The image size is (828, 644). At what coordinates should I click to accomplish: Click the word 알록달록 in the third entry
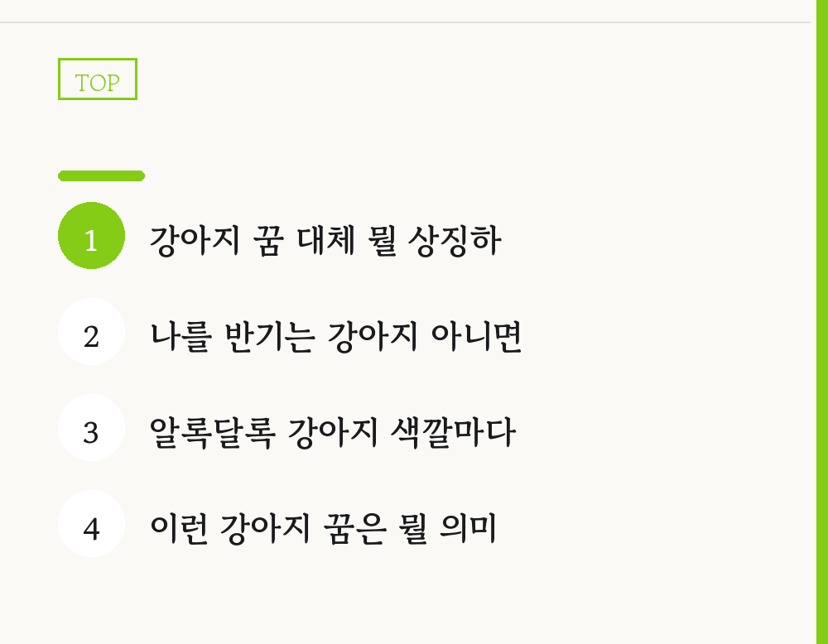[x=212, y=433]
